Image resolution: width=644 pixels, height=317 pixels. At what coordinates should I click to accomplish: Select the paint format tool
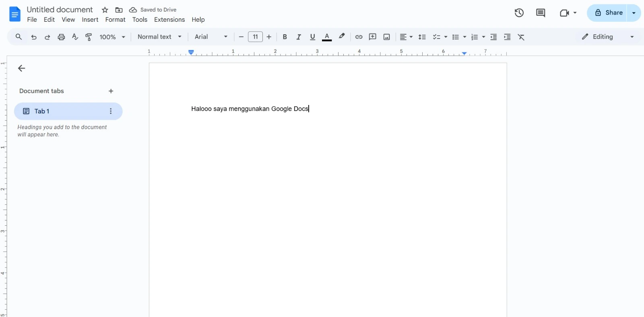tap(89, 37)
